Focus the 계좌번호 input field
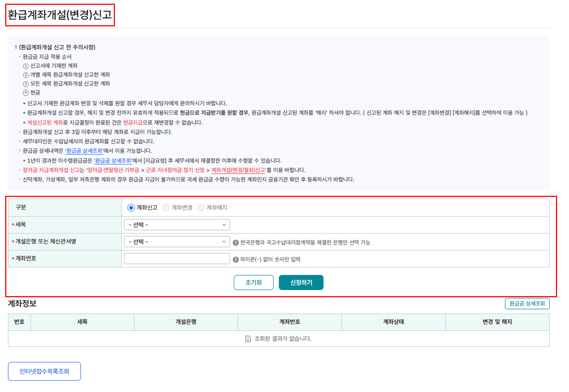This screenshot has height=392, width=569. click(x=177, y=259)
